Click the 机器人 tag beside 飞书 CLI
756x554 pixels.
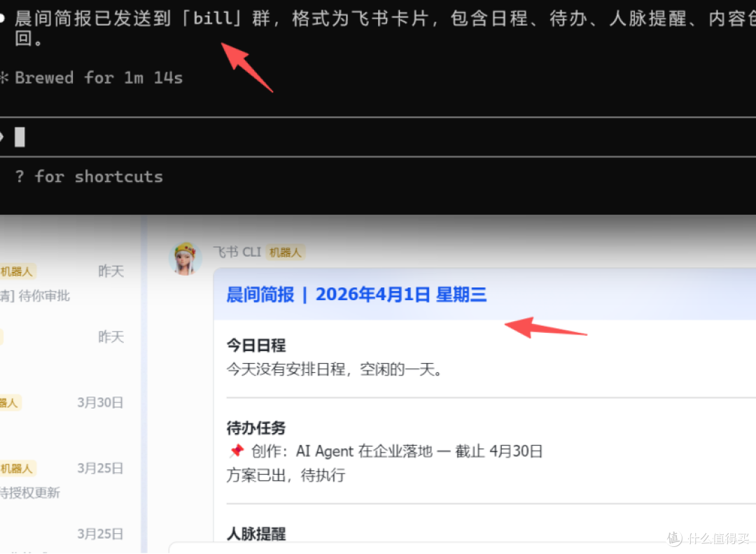tap(285, 253)
